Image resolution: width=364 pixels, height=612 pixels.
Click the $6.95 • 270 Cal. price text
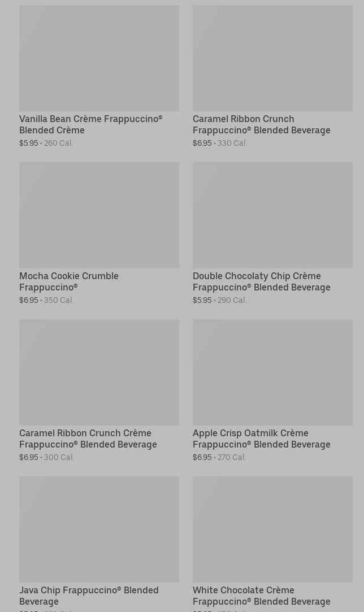(219, 458)
